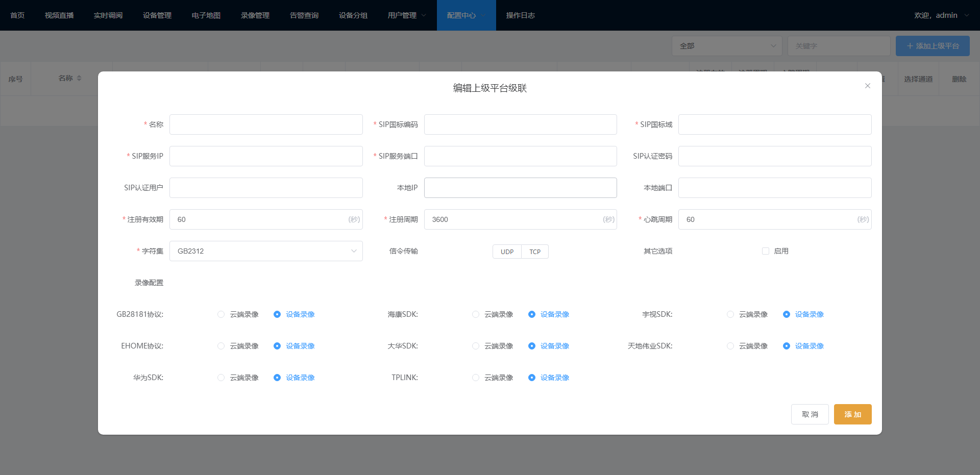This screenshot has height=475, width=980.
Task: Open 电子地图 menu item
Action: (206, 15)
